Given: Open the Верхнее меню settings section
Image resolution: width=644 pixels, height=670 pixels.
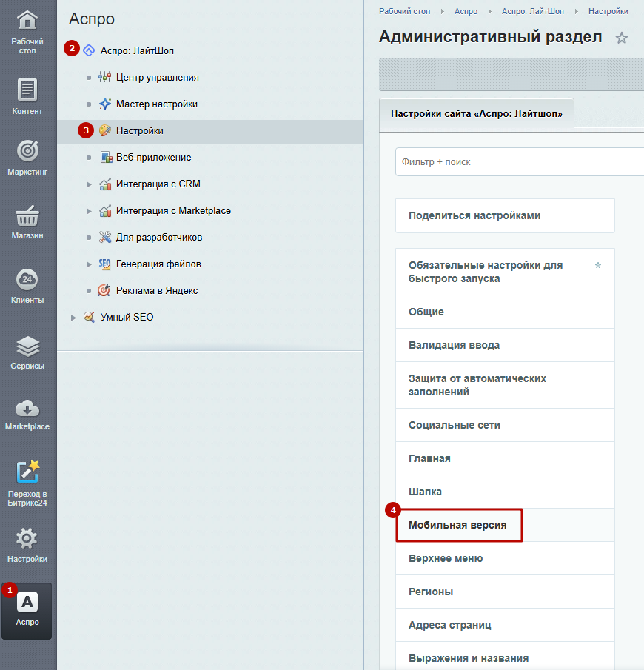Looking at the screenshot, I should (505, 558).
